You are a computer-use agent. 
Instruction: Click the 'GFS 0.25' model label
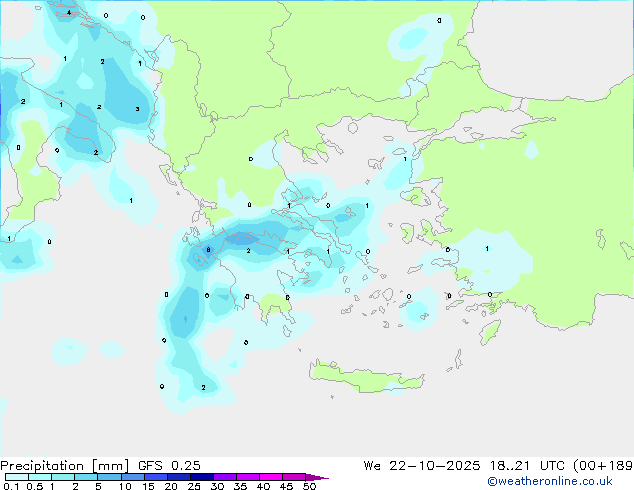(x=169, y=466)
